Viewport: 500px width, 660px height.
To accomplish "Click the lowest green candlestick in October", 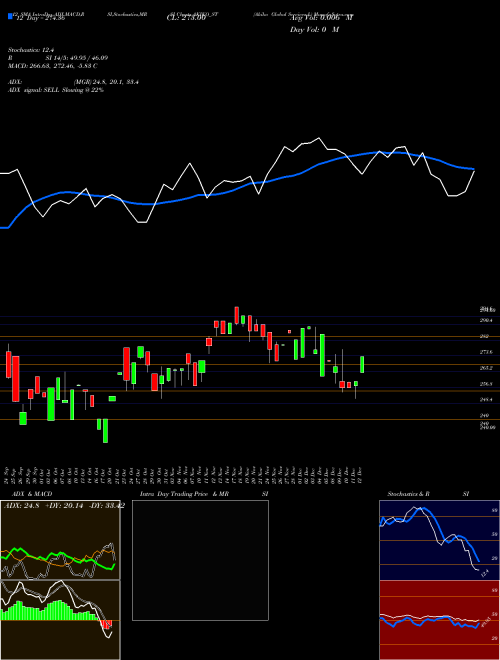I will click(105, 431).
